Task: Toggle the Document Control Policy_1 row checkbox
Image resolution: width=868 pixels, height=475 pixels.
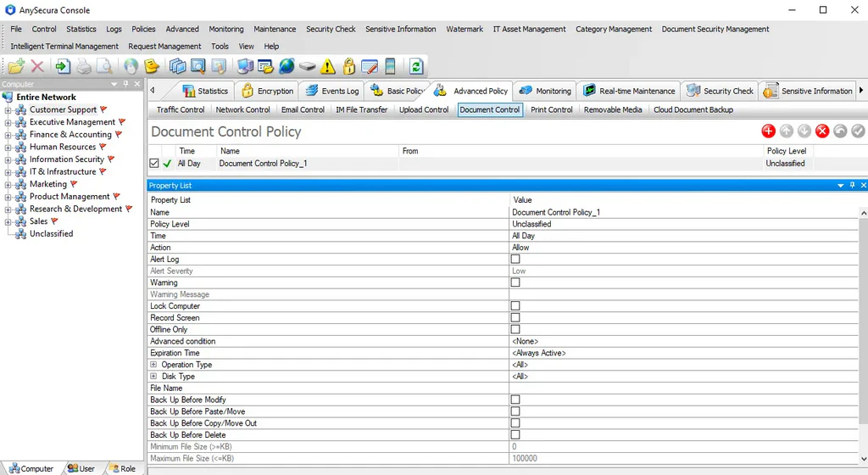Action: [154, 164]
